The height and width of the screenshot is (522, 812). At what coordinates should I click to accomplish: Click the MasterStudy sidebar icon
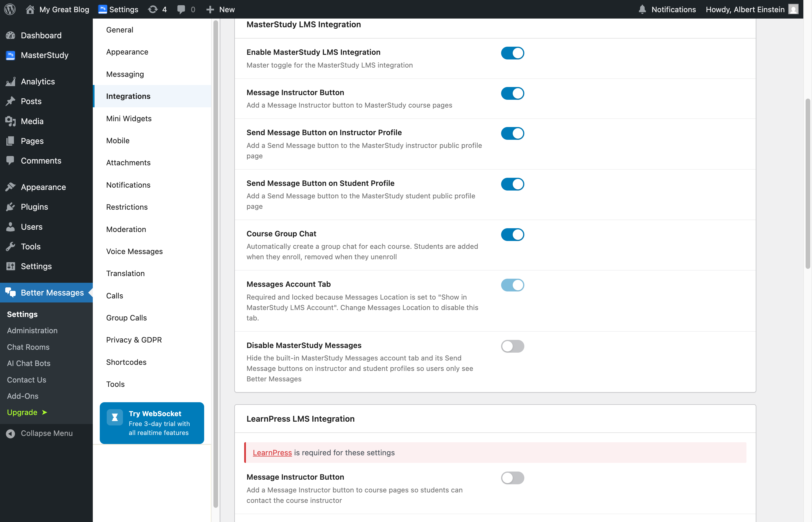point(10,55)
